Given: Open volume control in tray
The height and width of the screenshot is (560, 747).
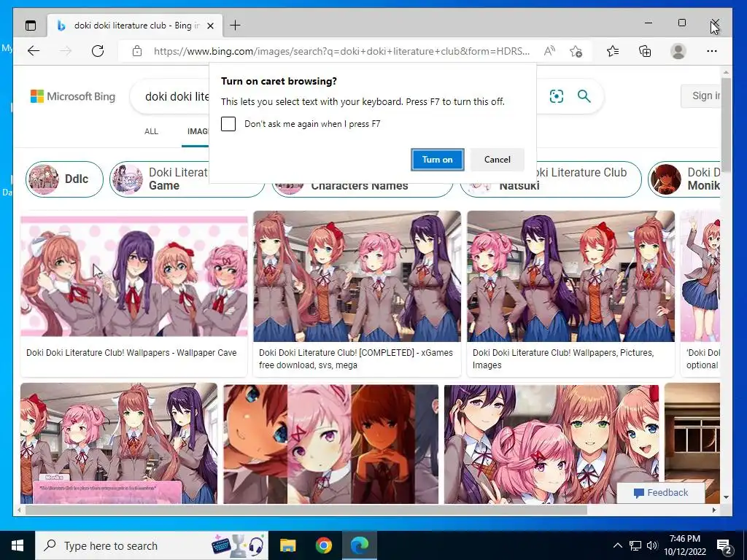Looking at the screenshot, I should click(x=652, y=545).
